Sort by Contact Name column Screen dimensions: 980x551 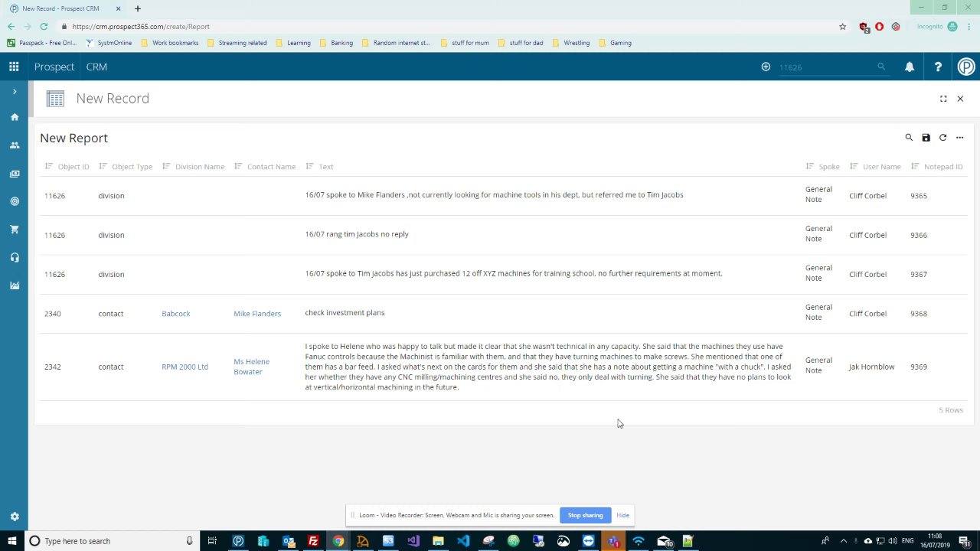pyautogui.click(x=265, y=166)
